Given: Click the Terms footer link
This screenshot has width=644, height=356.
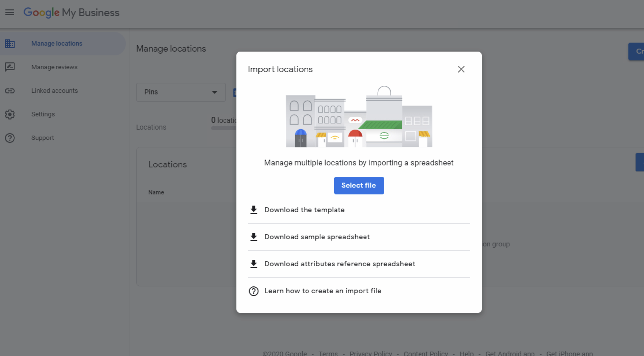Looking at the screenshot, I should point(328,353).
